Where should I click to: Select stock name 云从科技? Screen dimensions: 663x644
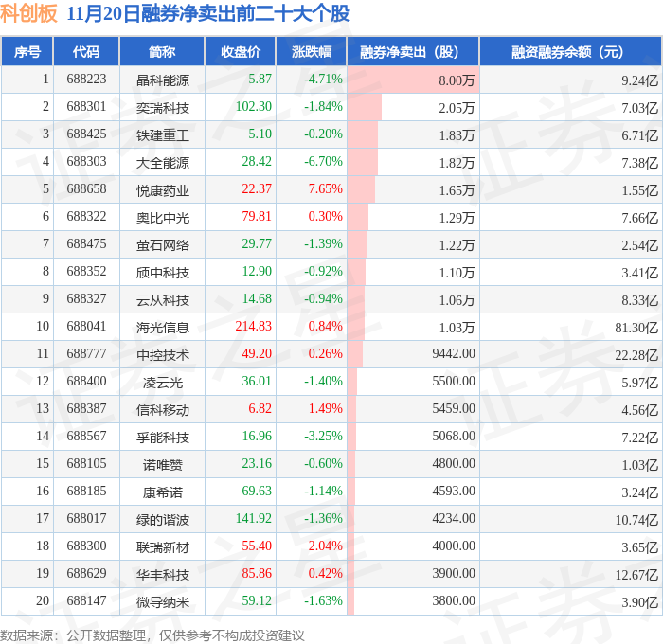(x=162, y=300)
